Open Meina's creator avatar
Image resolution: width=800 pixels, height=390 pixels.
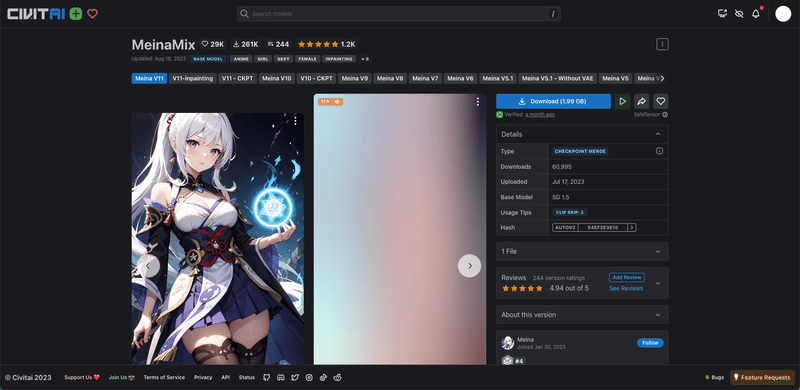(x=508, y=343)
